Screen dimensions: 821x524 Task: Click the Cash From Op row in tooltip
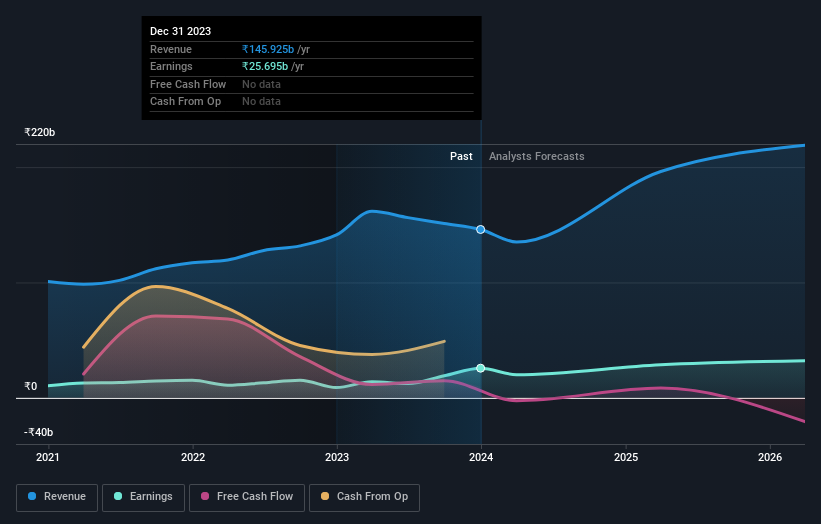(x=312, y=102)
